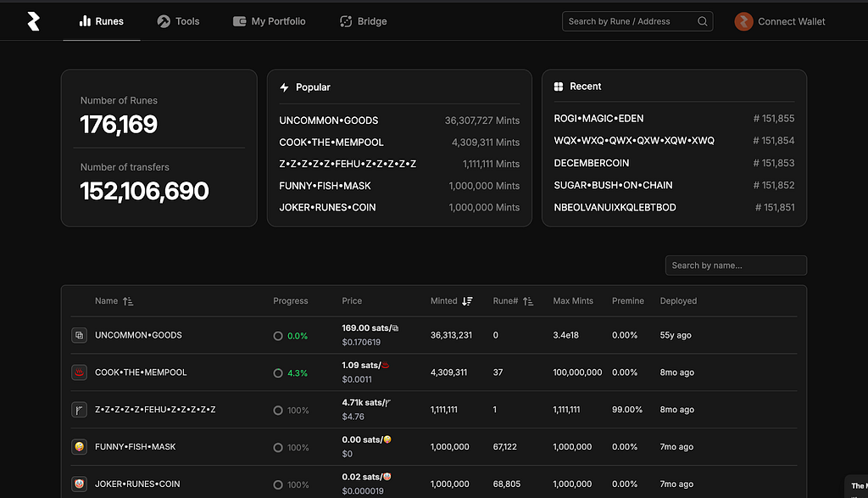
Task: Sort table by Minted descending icon
Action: (467, 301)
